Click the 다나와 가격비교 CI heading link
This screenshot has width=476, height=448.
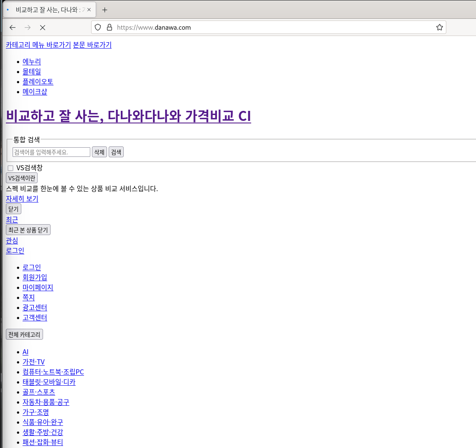pos(128,116)
